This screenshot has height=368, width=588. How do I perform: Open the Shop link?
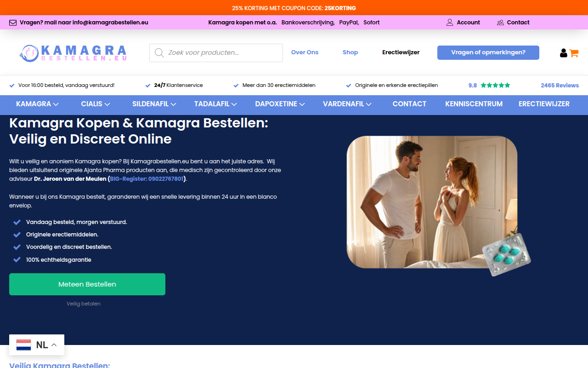(x=350, y=52)
